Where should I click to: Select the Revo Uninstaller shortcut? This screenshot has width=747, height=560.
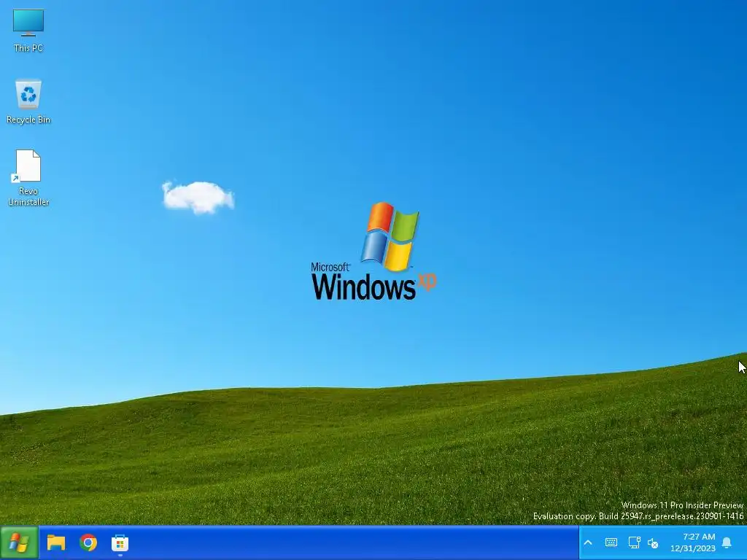pos(28,178)
